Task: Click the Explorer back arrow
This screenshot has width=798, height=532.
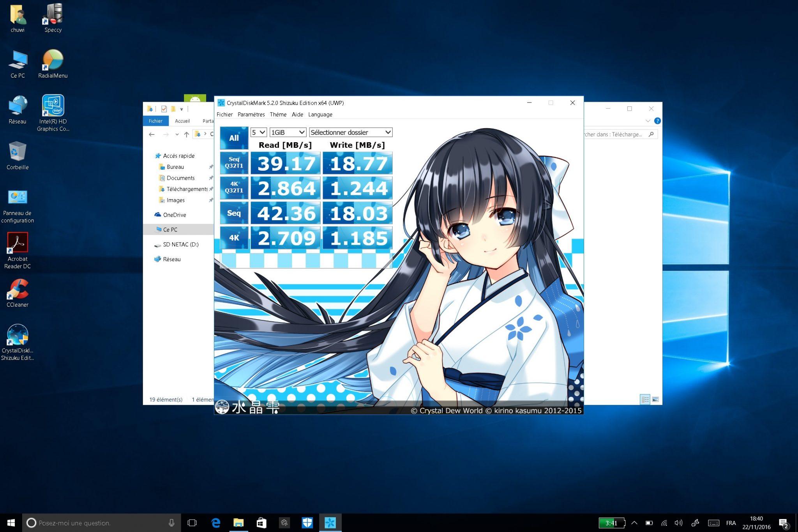Action: point(152,134)
